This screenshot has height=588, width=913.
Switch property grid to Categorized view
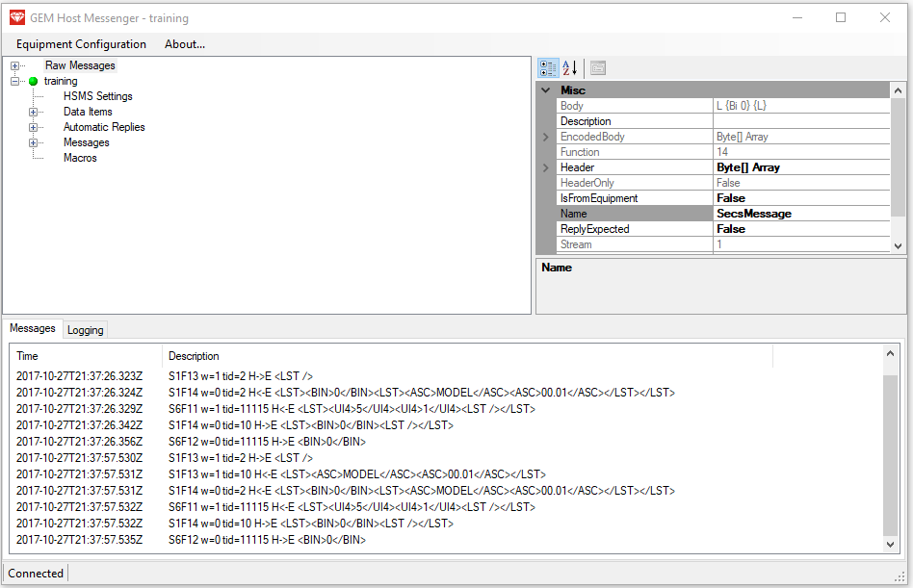tap(548, 68)
